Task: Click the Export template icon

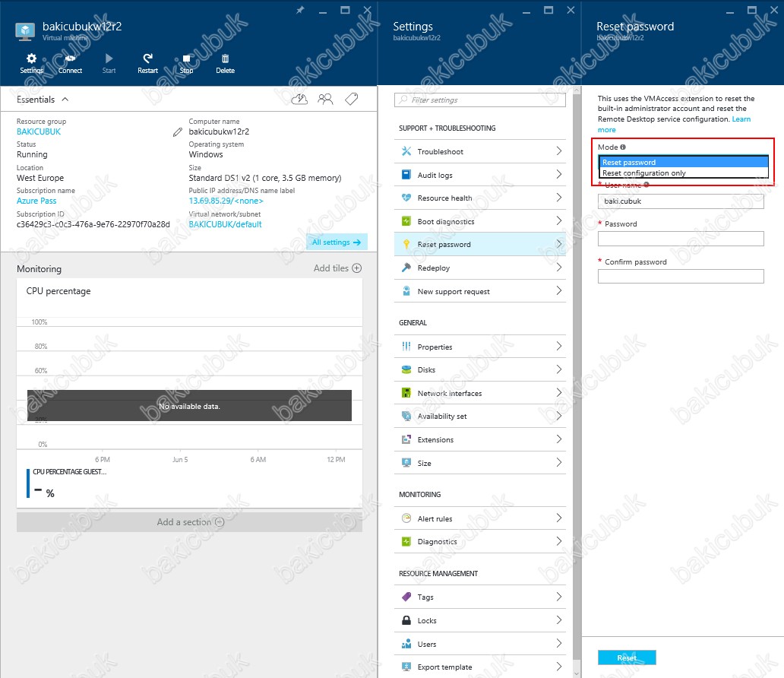Action: 406,667
